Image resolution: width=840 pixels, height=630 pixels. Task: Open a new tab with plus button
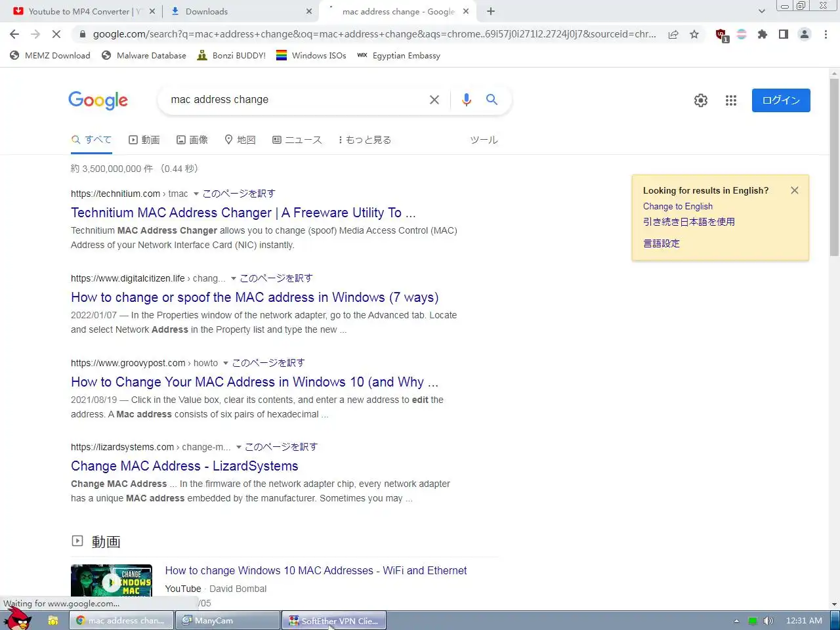pyautogui.click(x=491, y=11)
